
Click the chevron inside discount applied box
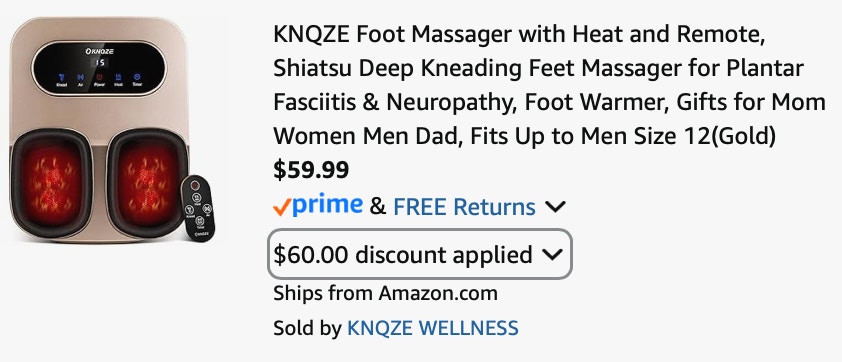(552, 255)
